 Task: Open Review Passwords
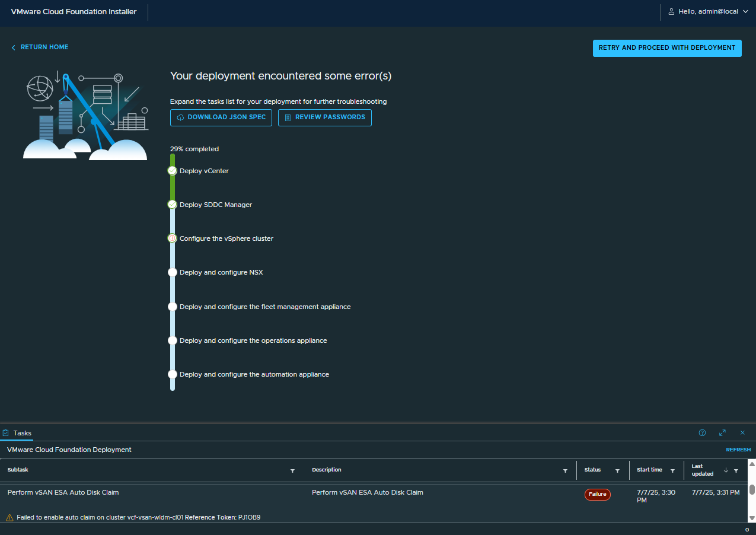pos(324,117)
